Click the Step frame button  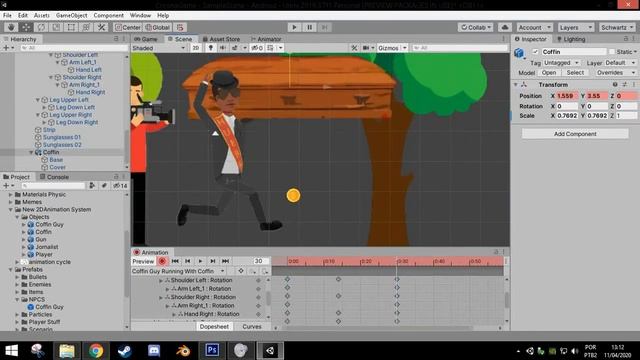pyautogui.click(x=324, y=27)
